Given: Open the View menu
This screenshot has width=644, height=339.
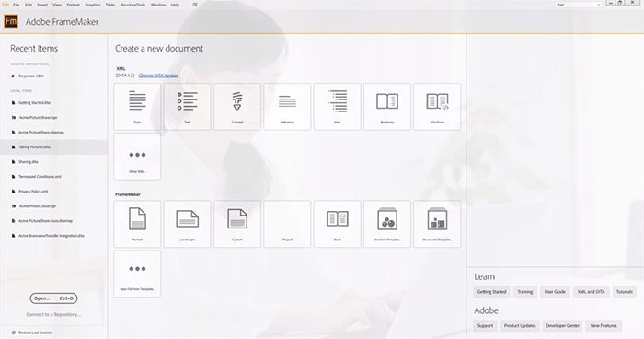Looking at the screenshot, I should pyautogui.click(x=57, y=5).
